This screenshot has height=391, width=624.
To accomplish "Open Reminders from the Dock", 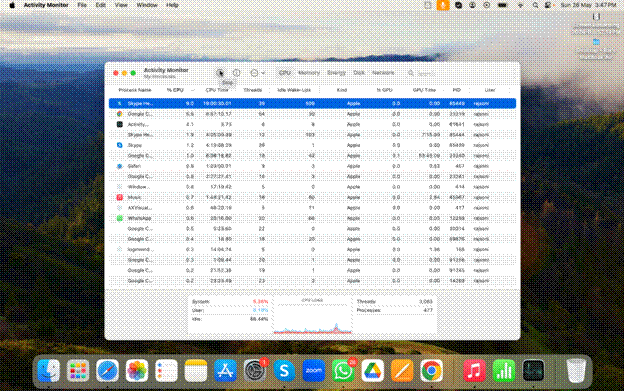I will coord(166,371).
